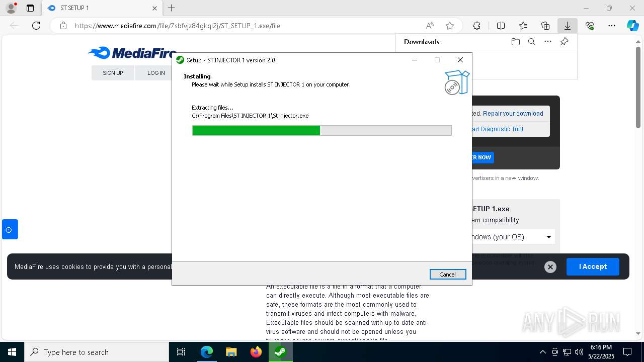Click the Read aloud icon
The image size is (644, 362).
[430, 26]
